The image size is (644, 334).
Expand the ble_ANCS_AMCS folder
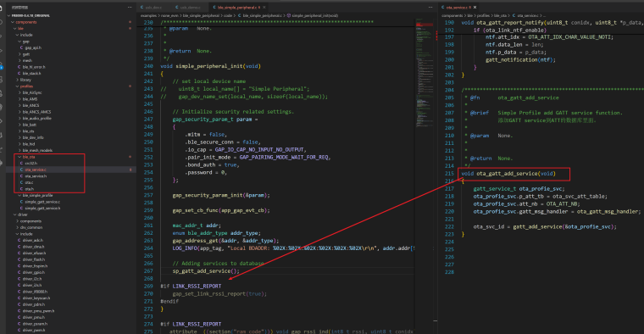(x=36, y=112)
